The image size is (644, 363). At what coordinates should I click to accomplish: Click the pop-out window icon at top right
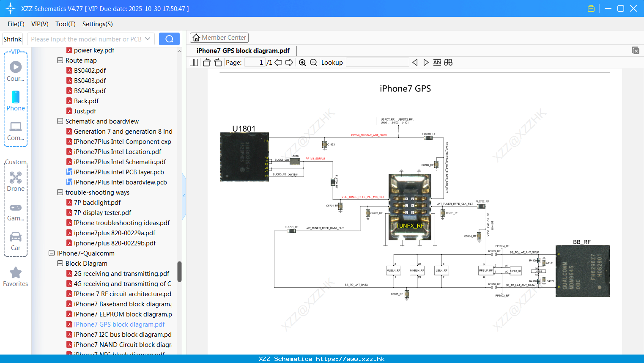(x=635, y=50)
